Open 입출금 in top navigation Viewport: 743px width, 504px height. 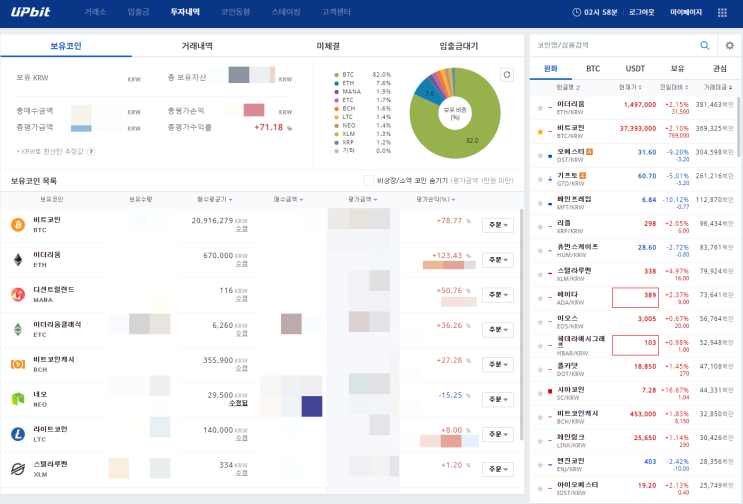pos(138,12)
